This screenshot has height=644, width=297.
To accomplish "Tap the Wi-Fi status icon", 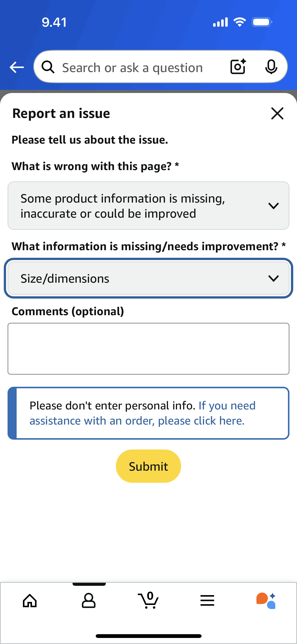I will click(240, 22).
